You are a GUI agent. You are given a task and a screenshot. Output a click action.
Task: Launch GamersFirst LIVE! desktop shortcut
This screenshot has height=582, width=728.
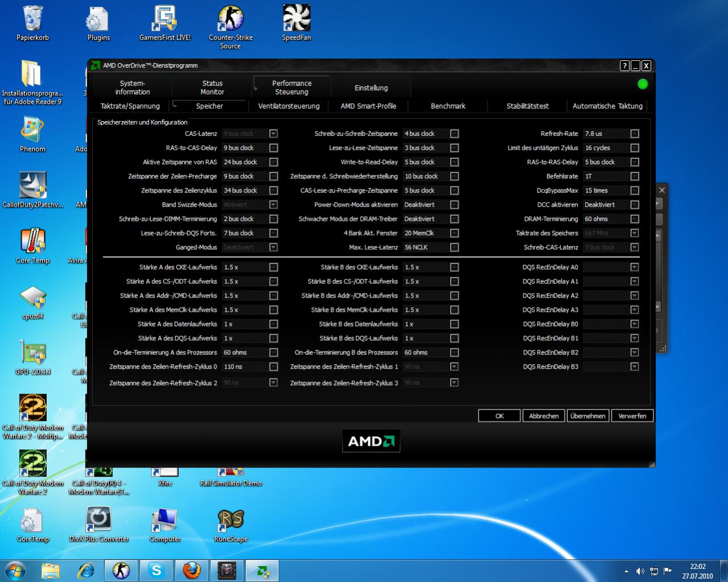[165, 23]
